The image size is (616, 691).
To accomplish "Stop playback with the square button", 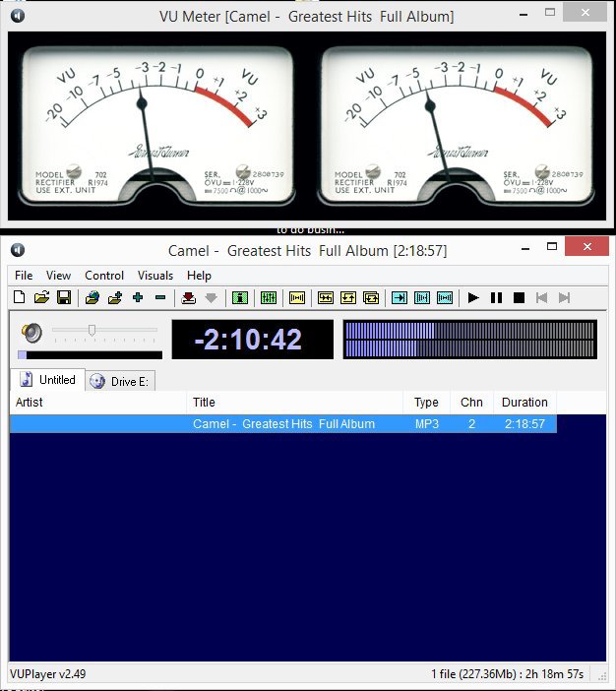I will pyautogui.click(x=519, y=297).
